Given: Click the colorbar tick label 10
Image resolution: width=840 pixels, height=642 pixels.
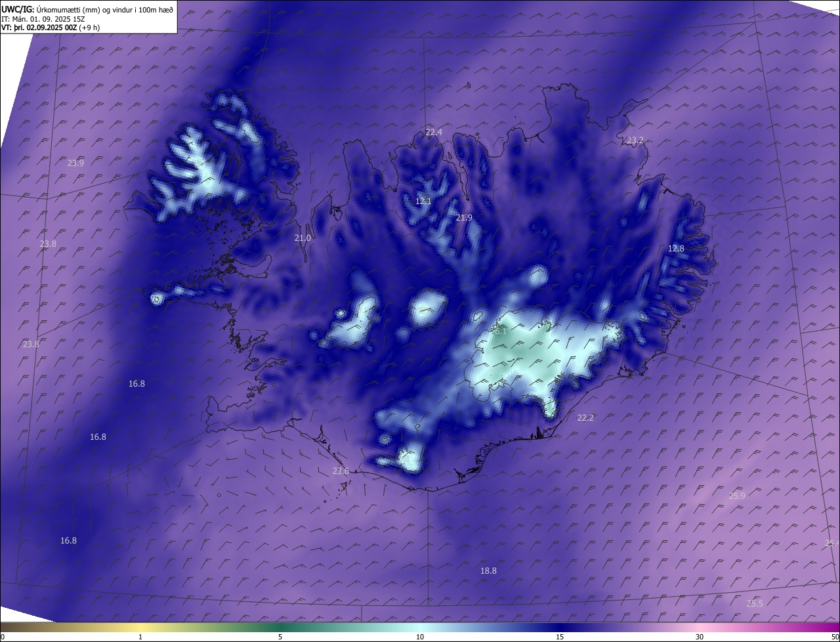Looking at the screenshot, I should click(x=420, y=637).
